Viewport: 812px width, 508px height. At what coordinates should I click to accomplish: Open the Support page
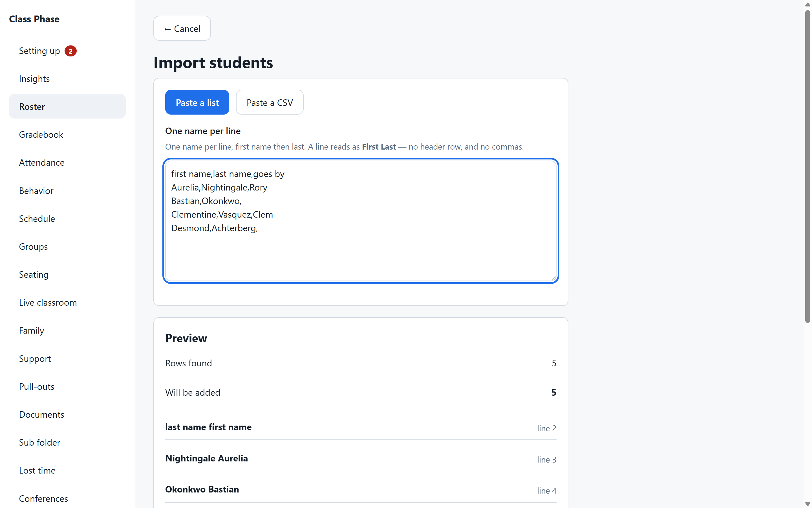67,358
